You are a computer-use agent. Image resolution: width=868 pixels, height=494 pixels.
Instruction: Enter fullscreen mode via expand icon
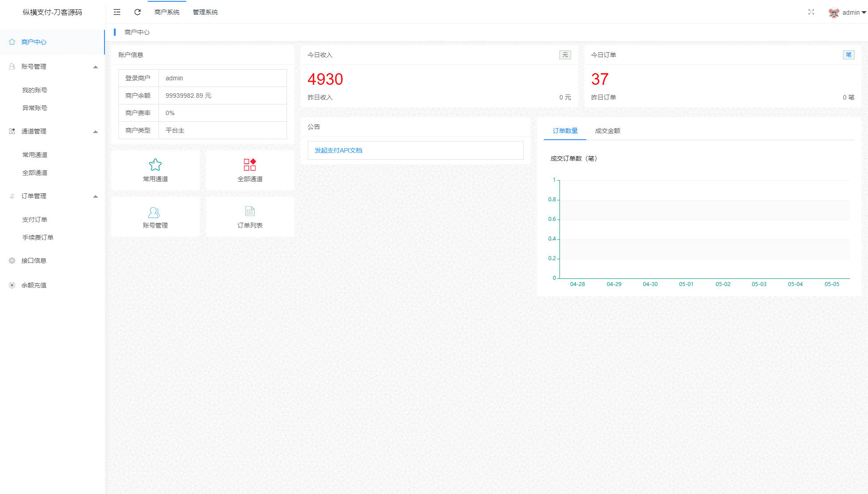coord(811,12)
